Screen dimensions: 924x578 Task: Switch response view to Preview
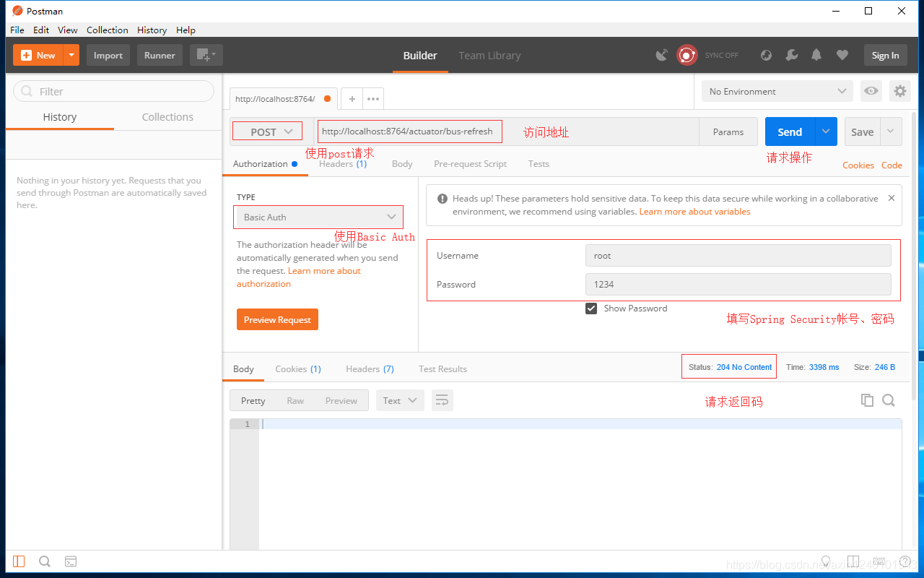coord(341,400)
